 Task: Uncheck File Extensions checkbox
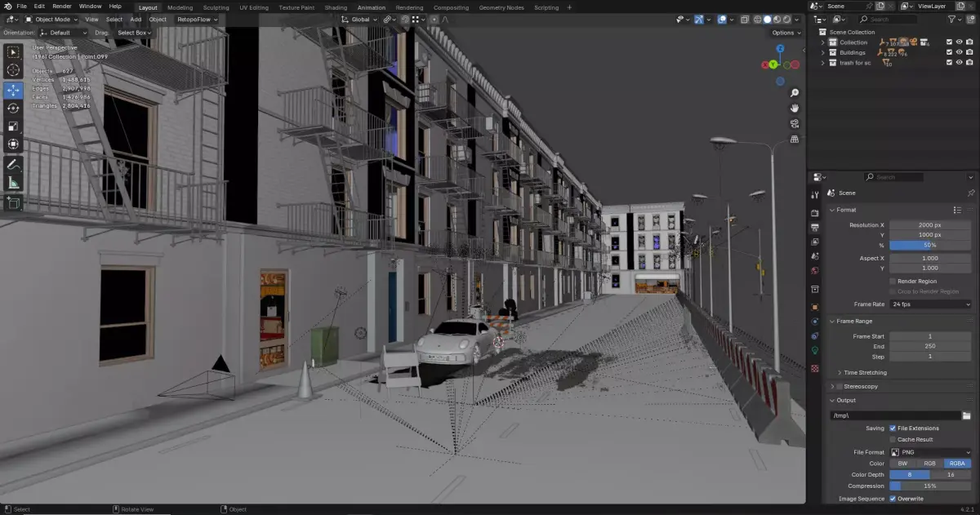893,428
